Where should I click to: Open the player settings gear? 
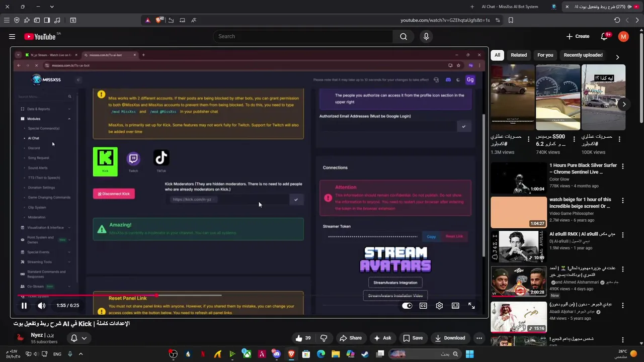439,305
